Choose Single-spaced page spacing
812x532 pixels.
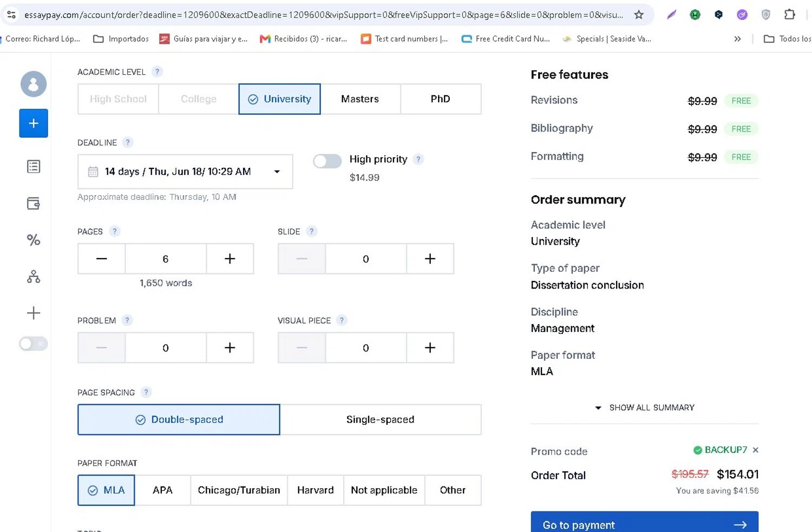click(x=381, y=419)
